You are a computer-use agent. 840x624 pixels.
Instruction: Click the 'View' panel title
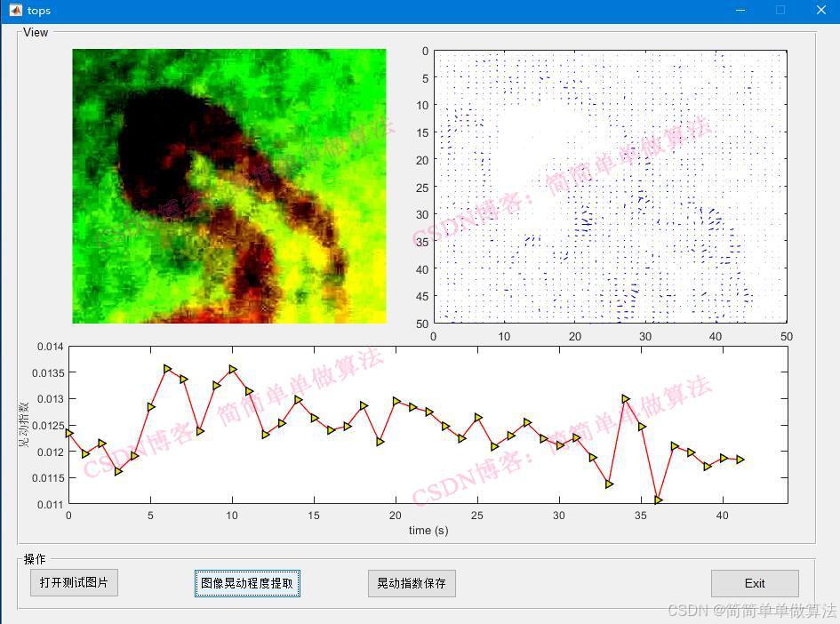pos(36,32)
